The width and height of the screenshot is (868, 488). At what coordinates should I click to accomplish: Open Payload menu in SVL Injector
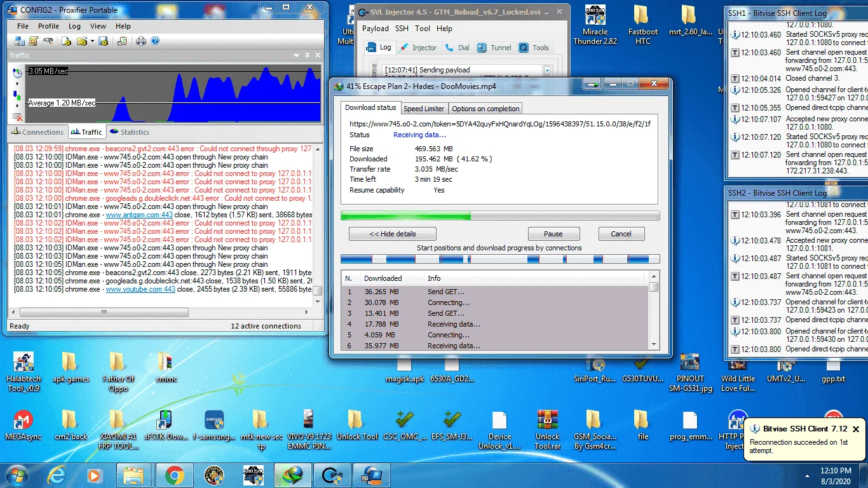pyautogui.click(x=375, y=29)
